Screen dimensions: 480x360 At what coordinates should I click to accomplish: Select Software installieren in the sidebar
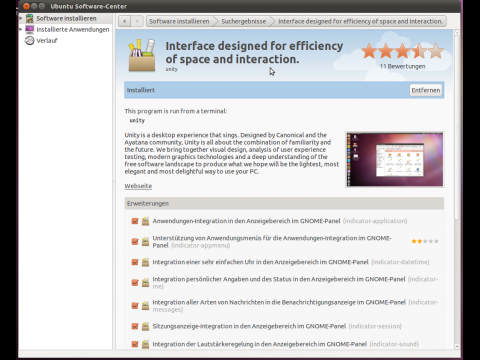66,18
